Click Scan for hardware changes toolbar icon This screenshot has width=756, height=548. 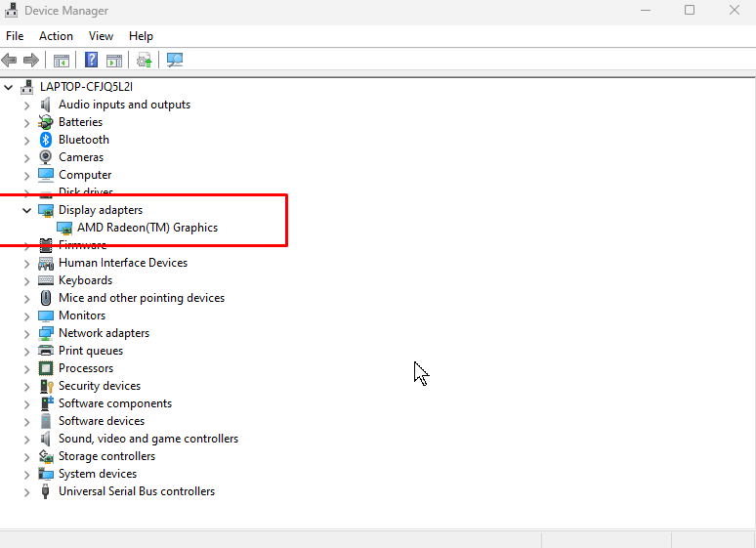pyautogui.click(x=175, y=61)
